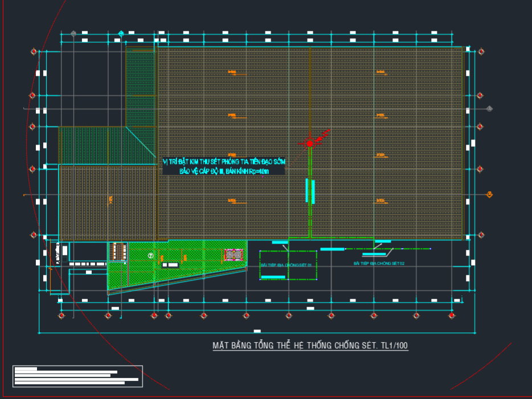Click the staircase symbol left of green hatched area
Screen dimensions: 532x399
[x=118, y=251]
